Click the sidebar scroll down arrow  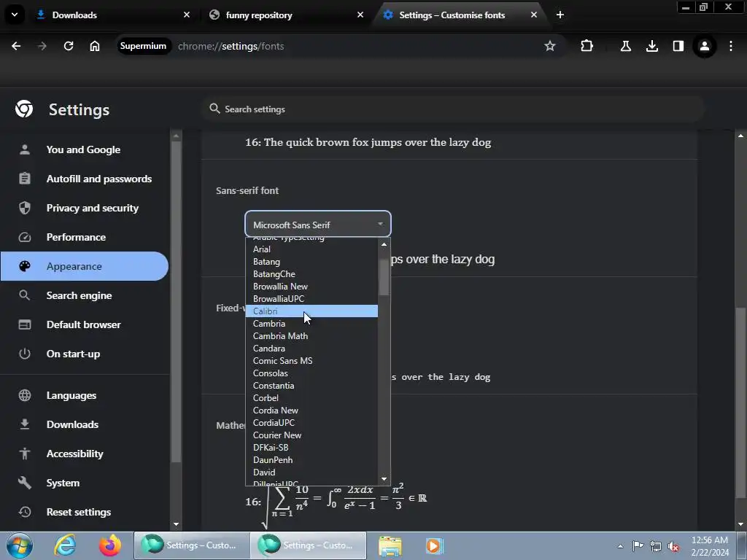pyautogui.click(x=176, y=524)
